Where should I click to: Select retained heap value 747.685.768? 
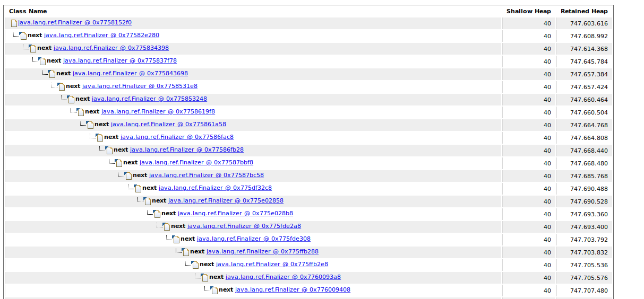589,176
